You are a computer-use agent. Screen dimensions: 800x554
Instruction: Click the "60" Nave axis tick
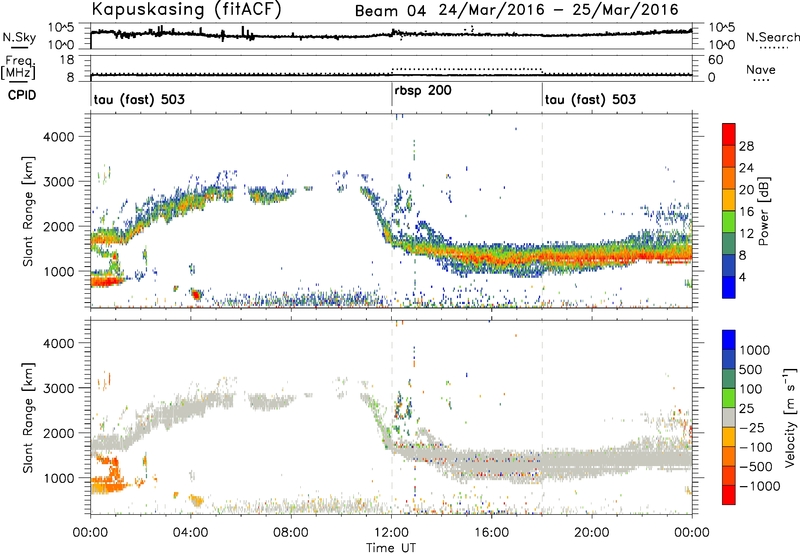pos(716,60)
